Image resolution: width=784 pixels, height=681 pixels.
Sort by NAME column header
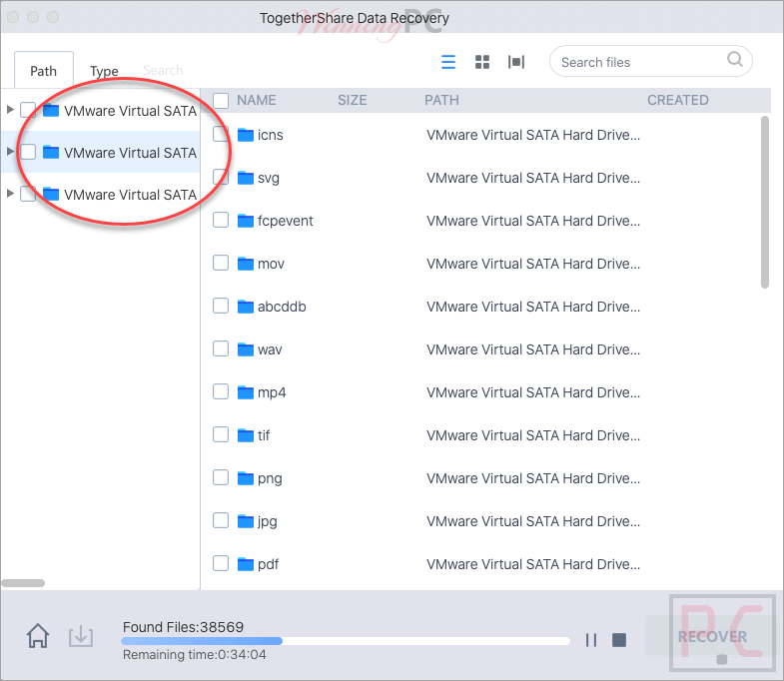click(257, 101)
